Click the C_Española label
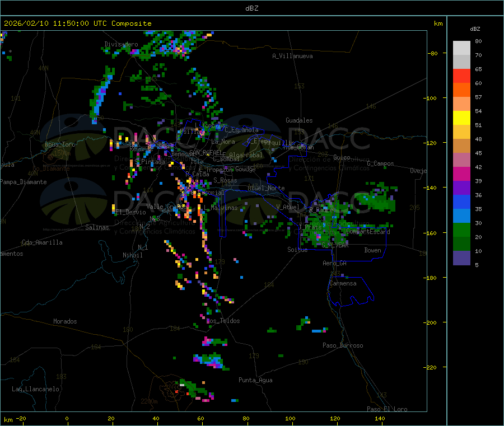This screenshot has width=504, height=426. tap(241, 130)
